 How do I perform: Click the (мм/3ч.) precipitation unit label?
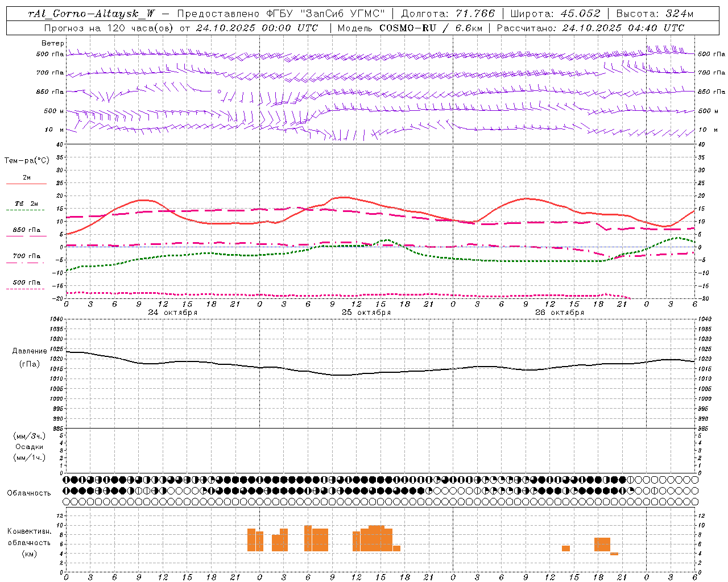pyautogui.click(x=30, y=436)
